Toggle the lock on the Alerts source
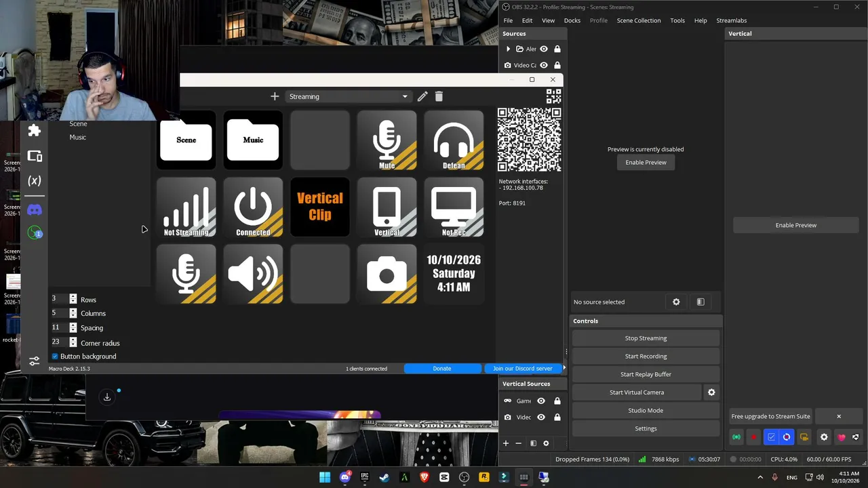 coord(557,49)
